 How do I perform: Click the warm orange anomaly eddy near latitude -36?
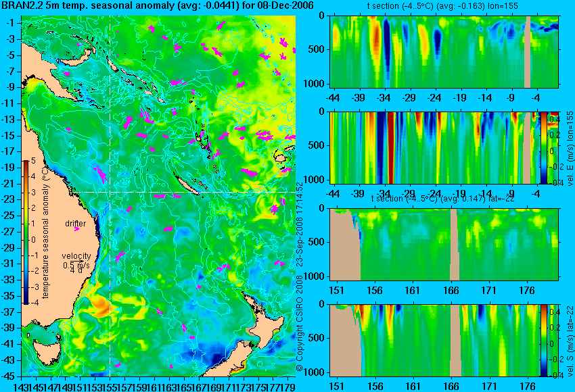[x=100, y=305]
